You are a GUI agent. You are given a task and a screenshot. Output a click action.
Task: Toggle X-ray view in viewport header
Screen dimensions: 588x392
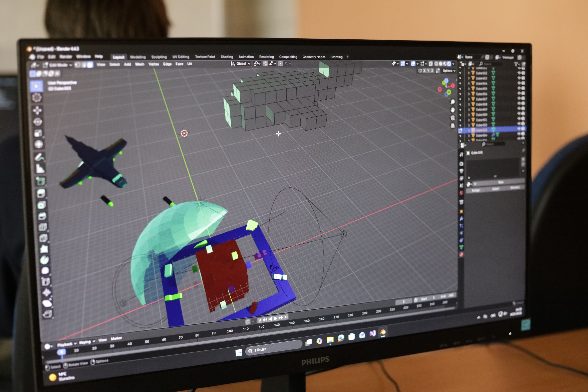click(430, 64)
